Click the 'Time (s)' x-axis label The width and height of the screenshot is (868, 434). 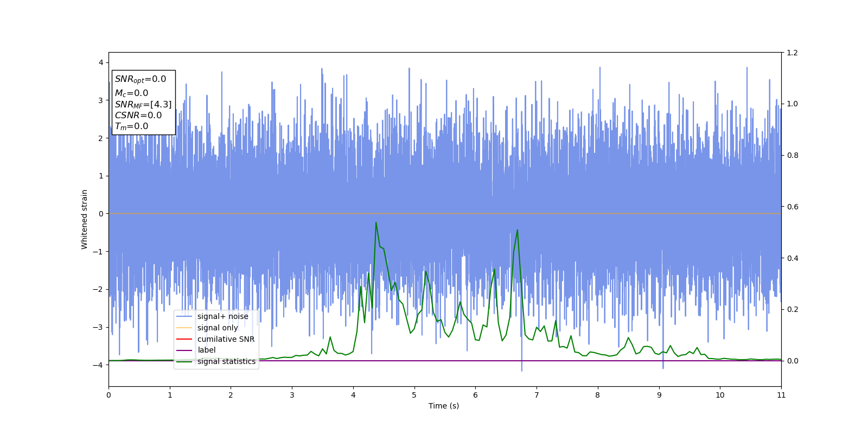tap(444, 406)
